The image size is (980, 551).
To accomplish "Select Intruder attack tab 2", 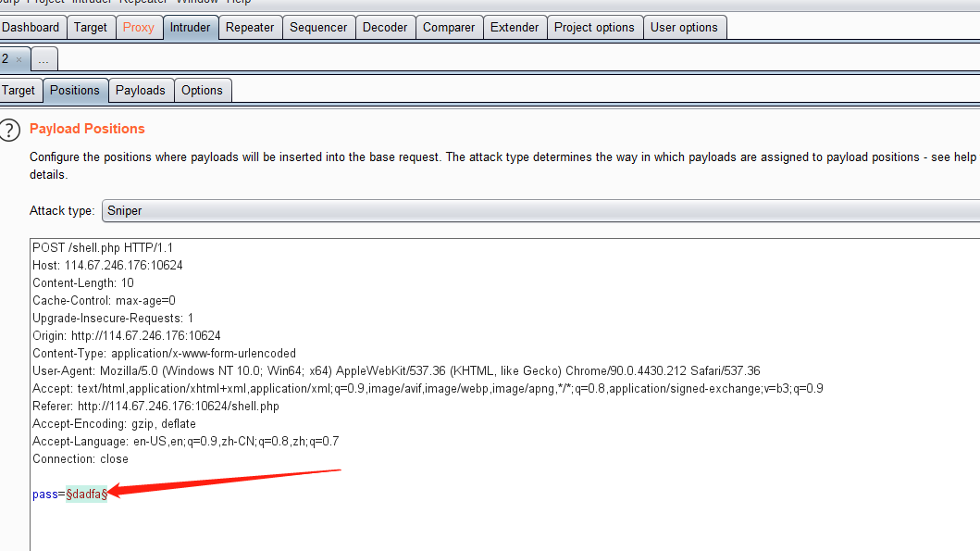I will coord(6,58).
